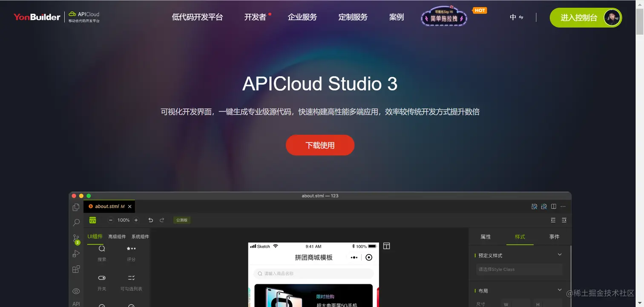Collapse the 预定义样式 section
Image resolution: width=644 pixels, height=307 pixels.
[560, 255]
